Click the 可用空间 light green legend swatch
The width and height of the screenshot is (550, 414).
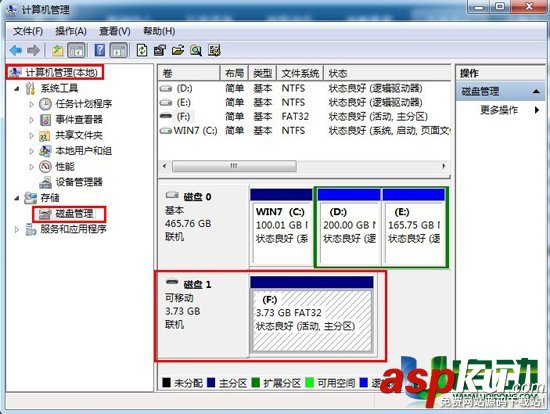coord(309,382)
